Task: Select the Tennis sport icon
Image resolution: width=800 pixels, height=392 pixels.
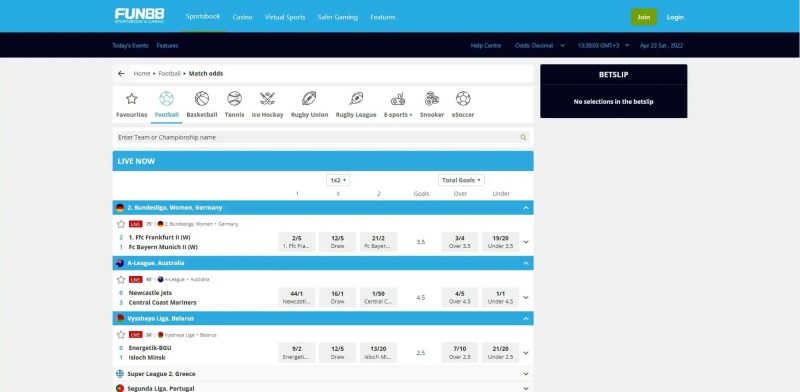Action: [x=235, y=99]
